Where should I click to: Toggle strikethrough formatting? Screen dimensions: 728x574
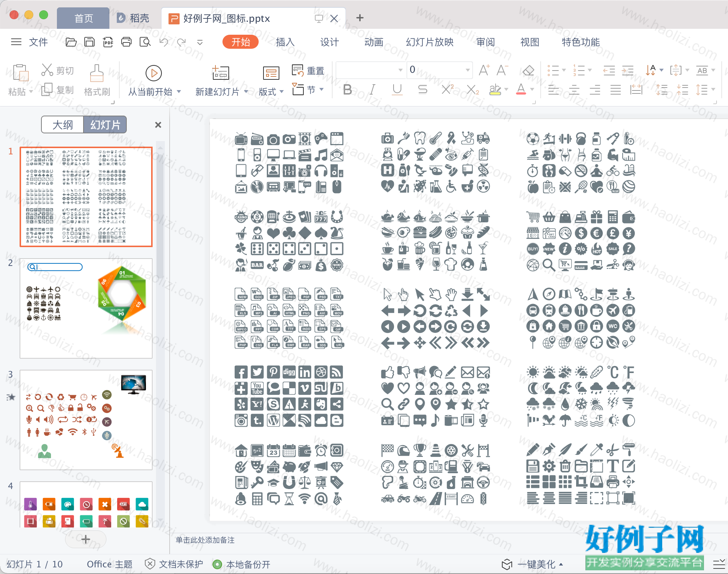click(422, 89)
